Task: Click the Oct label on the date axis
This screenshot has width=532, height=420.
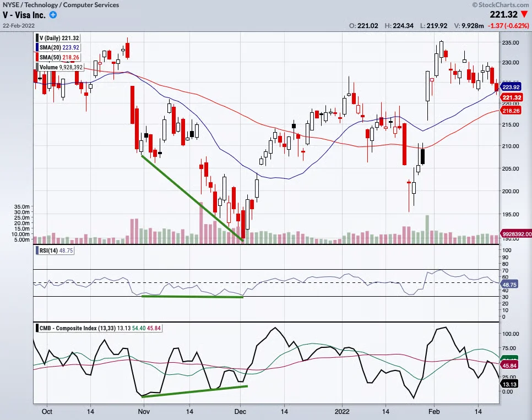Action: 47,412
